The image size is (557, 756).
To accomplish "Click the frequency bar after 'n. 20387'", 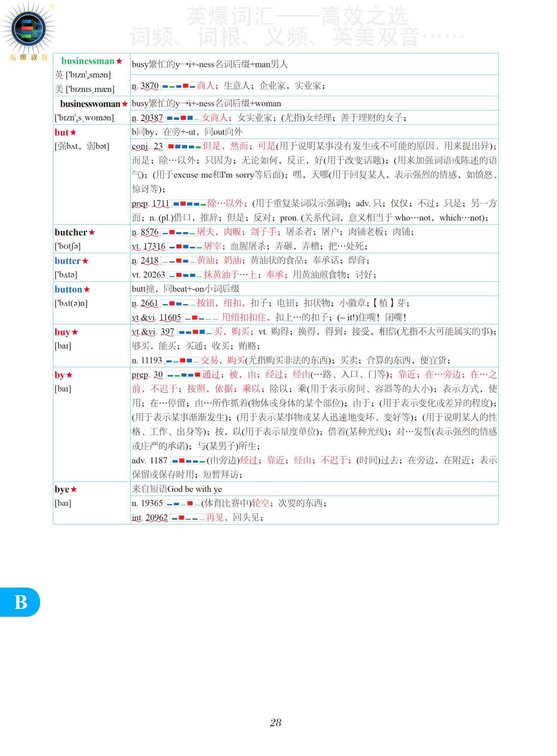I will pos(183,118).
